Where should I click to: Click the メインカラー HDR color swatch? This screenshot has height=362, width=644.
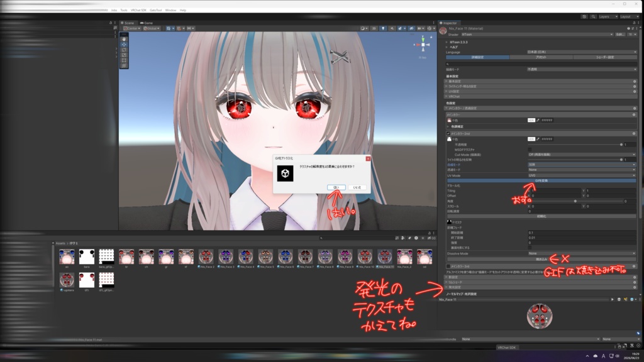point(531,120)
